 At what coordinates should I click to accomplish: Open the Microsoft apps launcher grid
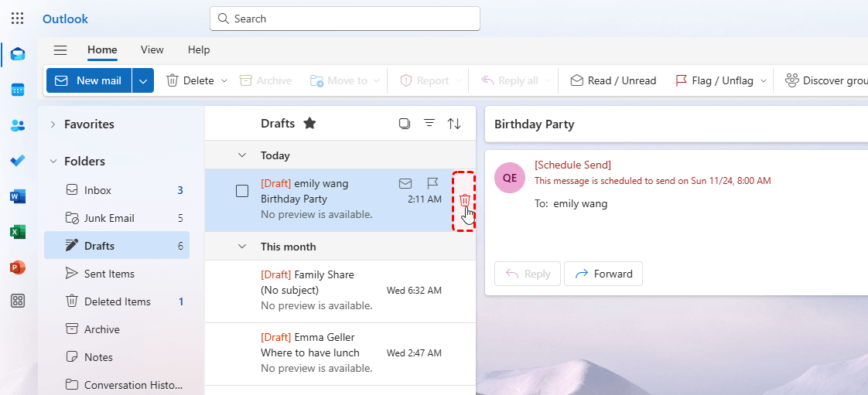tap(17, 19)
